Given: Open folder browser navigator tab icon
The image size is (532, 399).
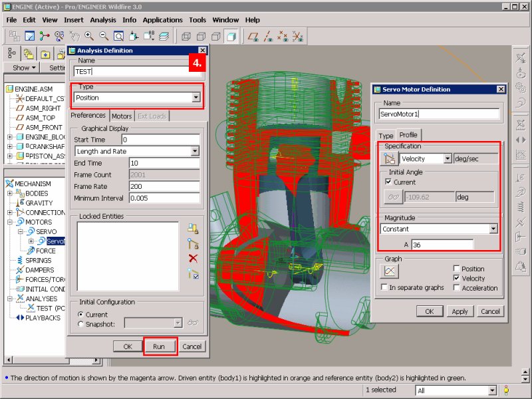Looking at the screenshot, I should coord(29,54).
